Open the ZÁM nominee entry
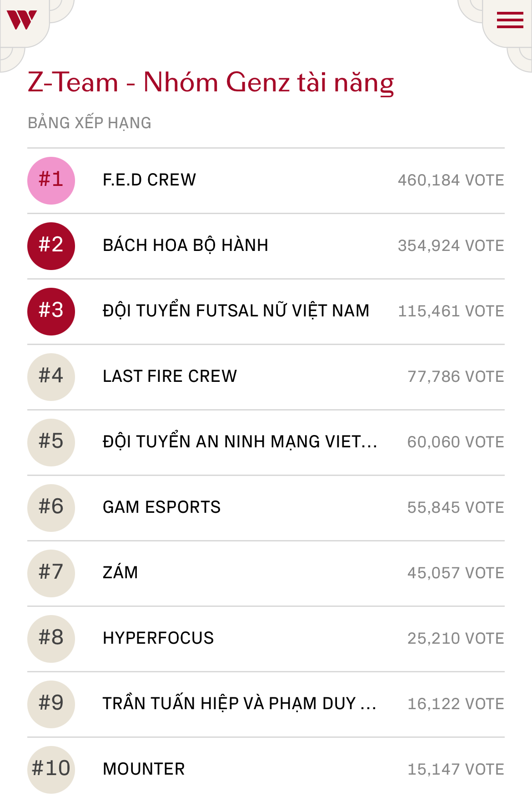Image resolution: width=532 pixels, height=811 pixels. click(x=120, y=573)
